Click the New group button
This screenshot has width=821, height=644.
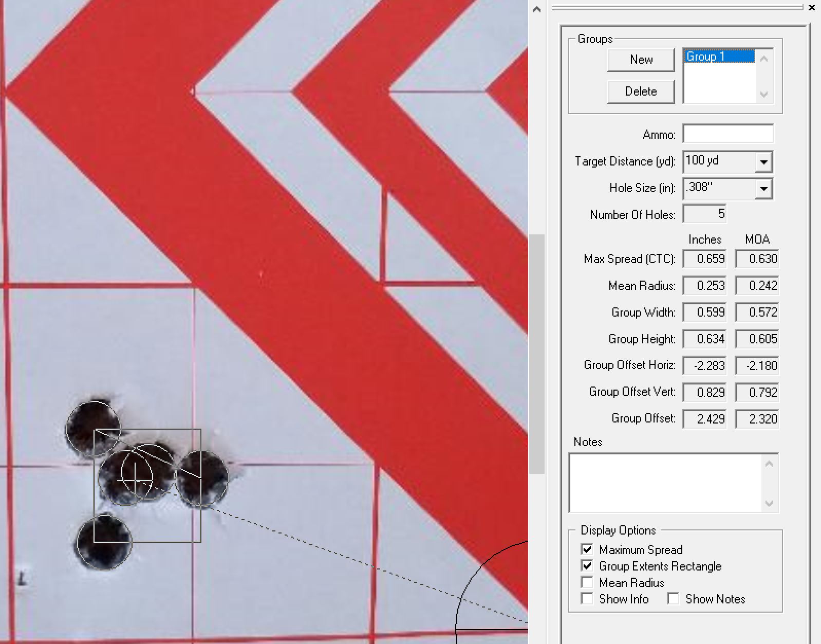pyautogui.click(x=641, y=60)
